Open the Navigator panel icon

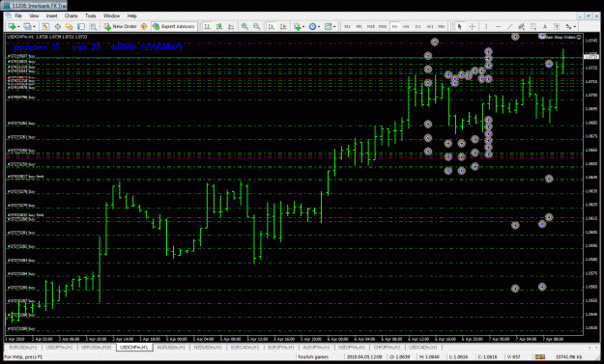(x=69, y=26)
